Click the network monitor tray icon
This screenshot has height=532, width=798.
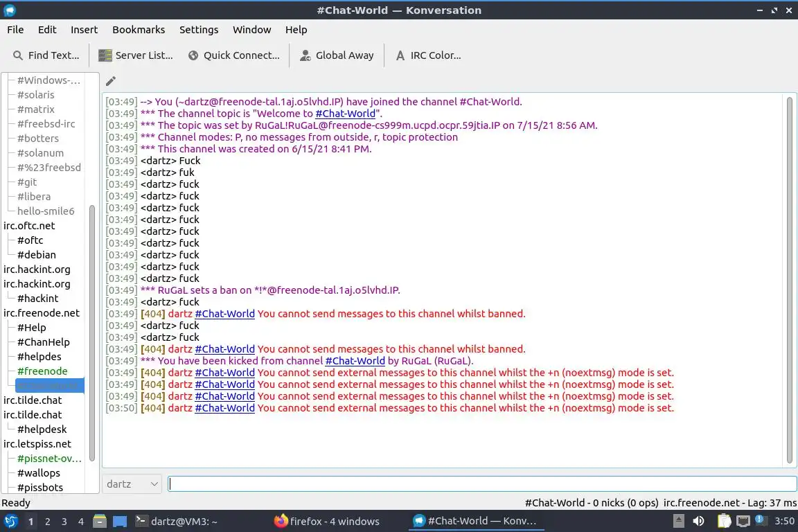click(x=743, y=521)
